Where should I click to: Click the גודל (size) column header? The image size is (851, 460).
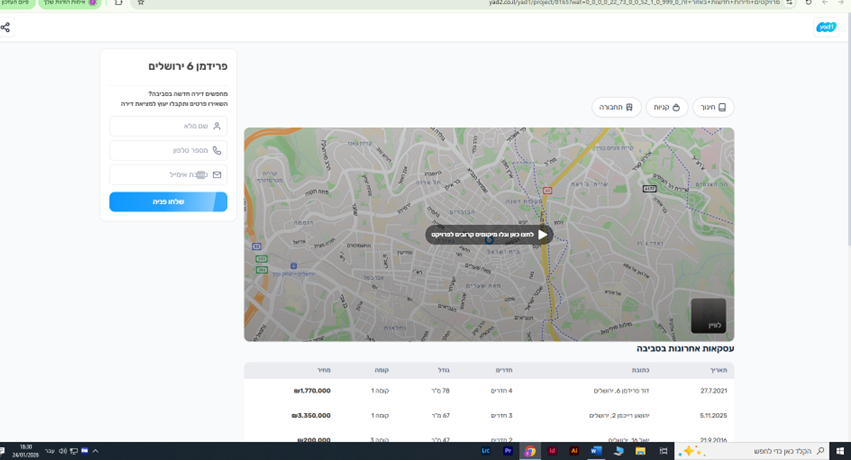443,370
